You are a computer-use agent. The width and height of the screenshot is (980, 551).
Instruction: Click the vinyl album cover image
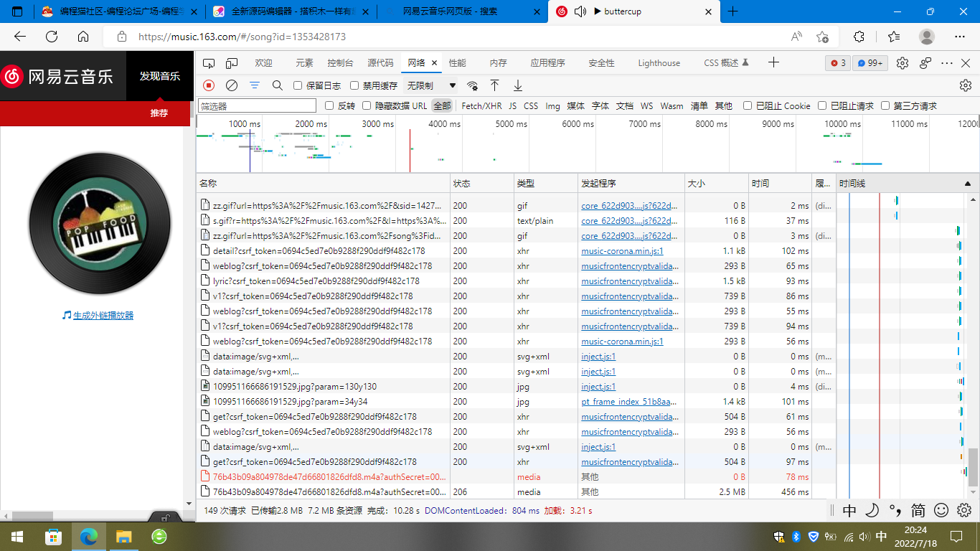100,223
